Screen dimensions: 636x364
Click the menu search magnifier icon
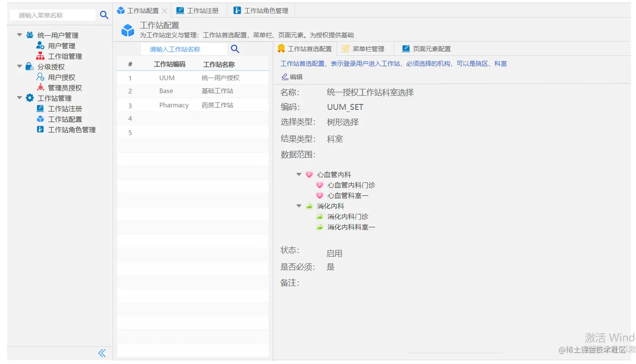point(104,15)
